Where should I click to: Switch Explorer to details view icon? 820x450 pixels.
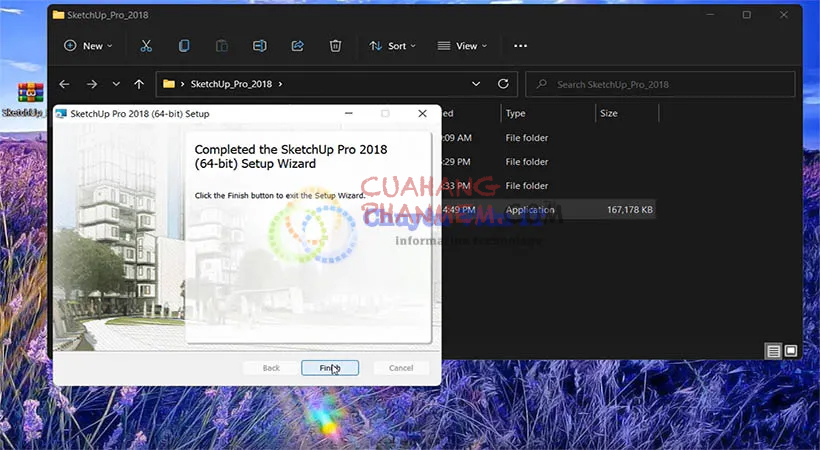(773, 351)
